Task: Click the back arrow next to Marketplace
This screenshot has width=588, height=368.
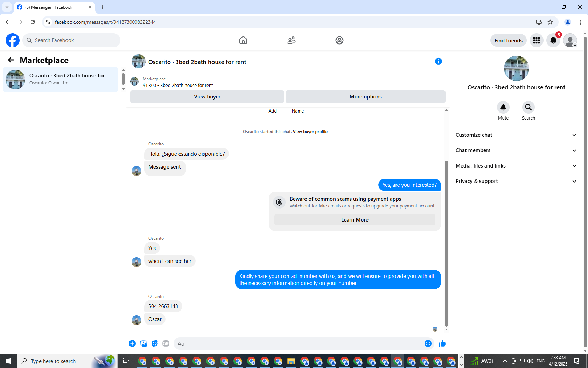Action: (11, 60)
